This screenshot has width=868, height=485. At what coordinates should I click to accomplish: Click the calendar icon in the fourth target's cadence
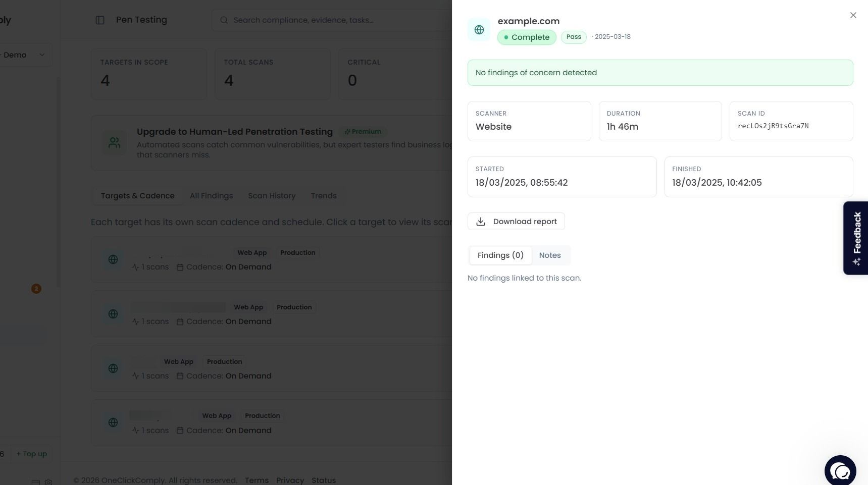click(x=180, y=430)
